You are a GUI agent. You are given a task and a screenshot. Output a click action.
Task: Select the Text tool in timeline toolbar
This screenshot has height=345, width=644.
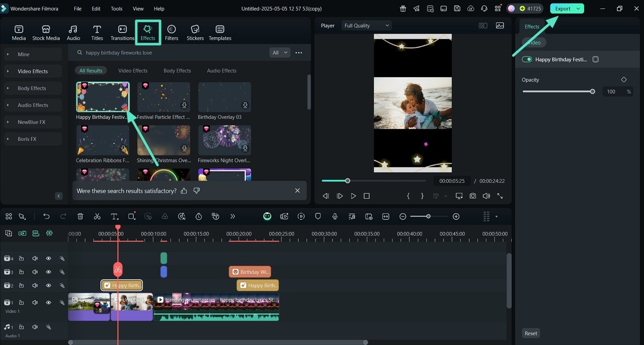[x=114, y=216]
